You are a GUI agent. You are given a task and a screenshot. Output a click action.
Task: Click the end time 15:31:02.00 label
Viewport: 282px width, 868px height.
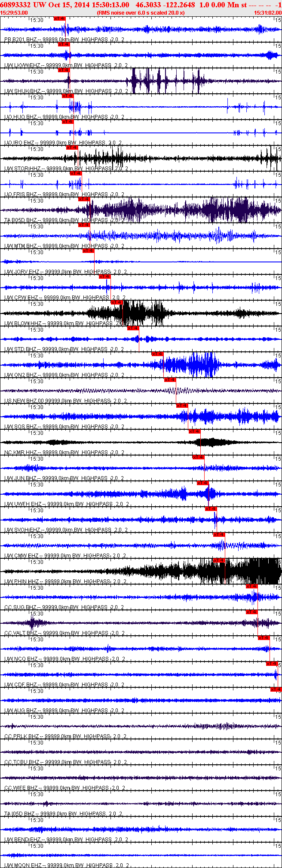click(x=267, y=13)
